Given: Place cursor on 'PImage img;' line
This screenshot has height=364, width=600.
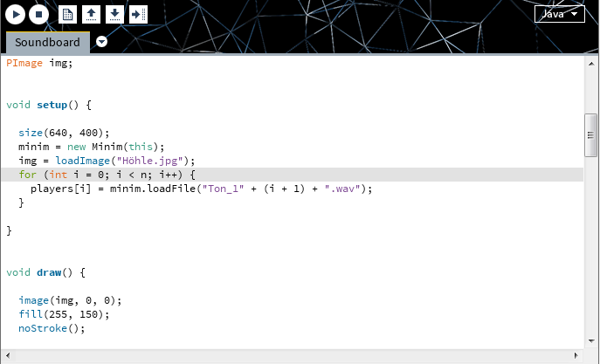Looking at the screenshot, I should pos(39,63).
